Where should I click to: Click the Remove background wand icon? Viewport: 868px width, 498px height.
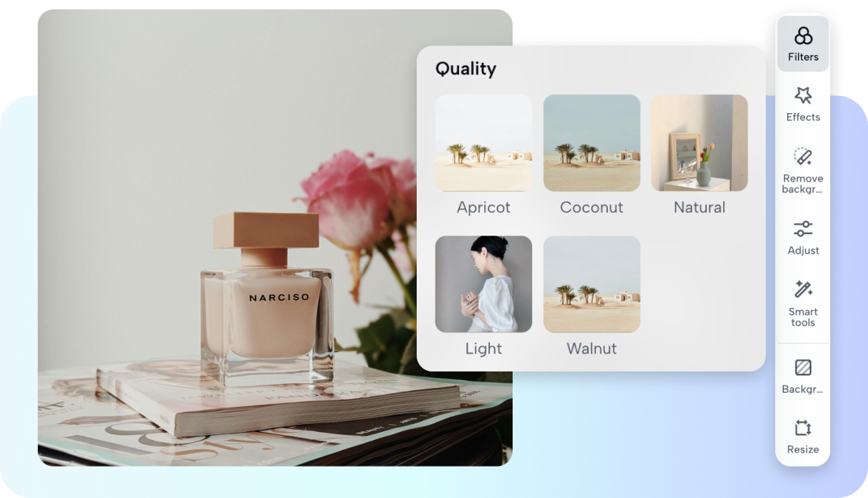tap(803, 156)
